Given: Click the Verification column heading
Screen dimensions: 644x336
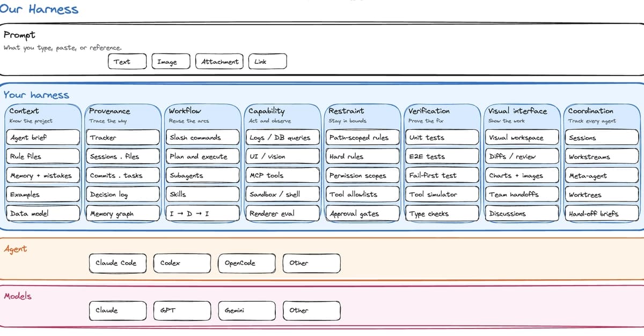Looking at the screenshot, I should [x=429, y=111].
